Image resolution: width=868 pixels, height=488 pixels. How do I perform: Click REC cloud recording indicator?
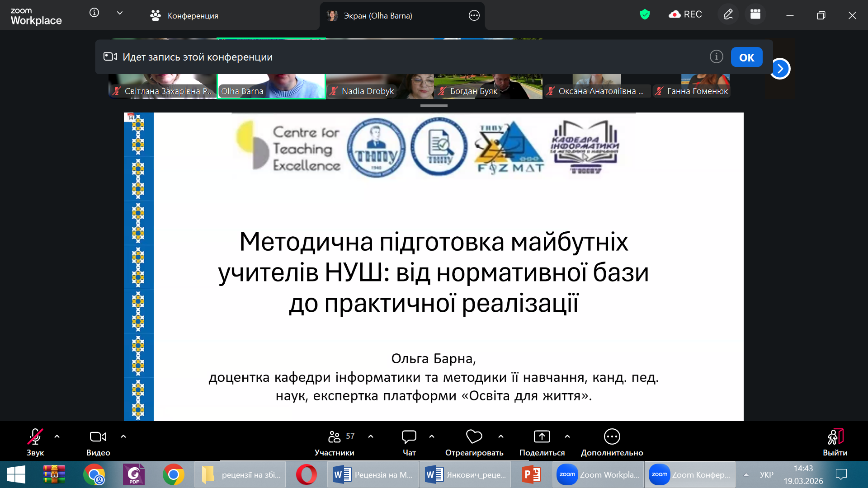685,14
